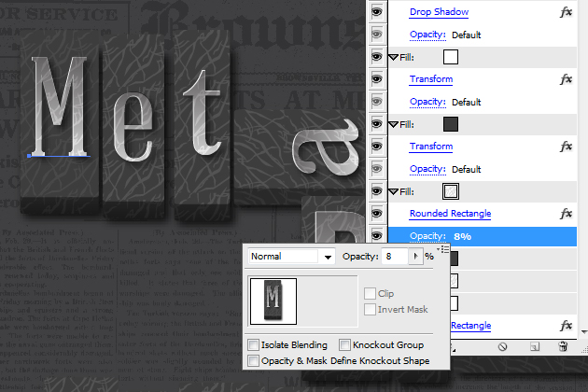Click the pattern Fill swatch
Screen dimensions: 588x392
[x=451, y=191]
